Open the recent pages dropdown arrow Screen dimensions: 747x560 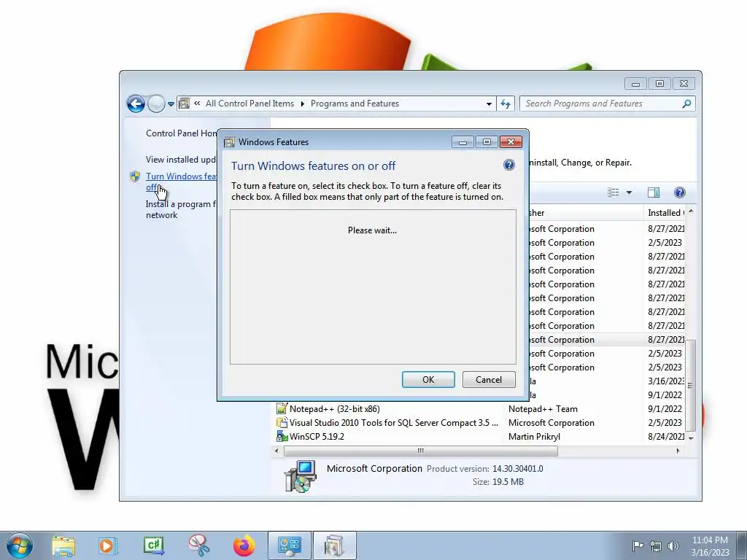click(171, 104)
